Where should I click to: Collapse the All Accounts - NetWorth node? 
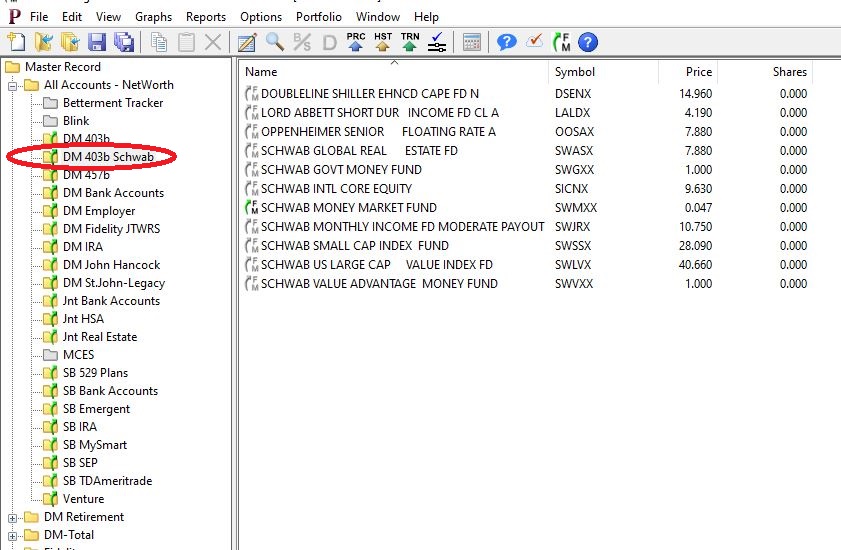pos(12,85)
